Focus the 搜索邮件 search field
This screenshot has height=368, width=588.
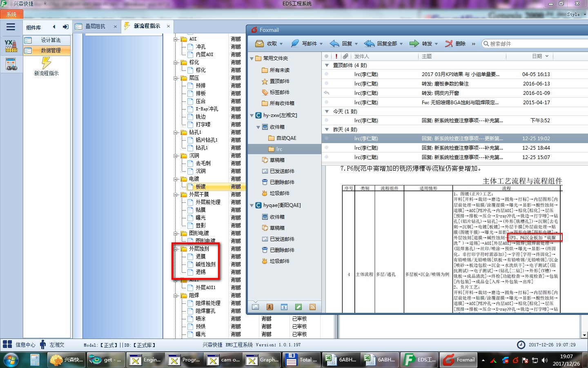tap(535, 44)
